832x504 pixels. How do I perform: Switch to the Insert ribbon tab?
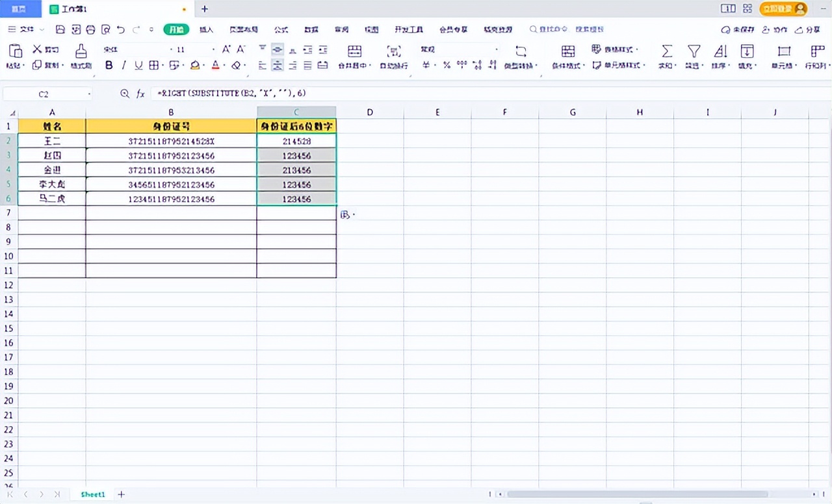[x=206, y=29]
